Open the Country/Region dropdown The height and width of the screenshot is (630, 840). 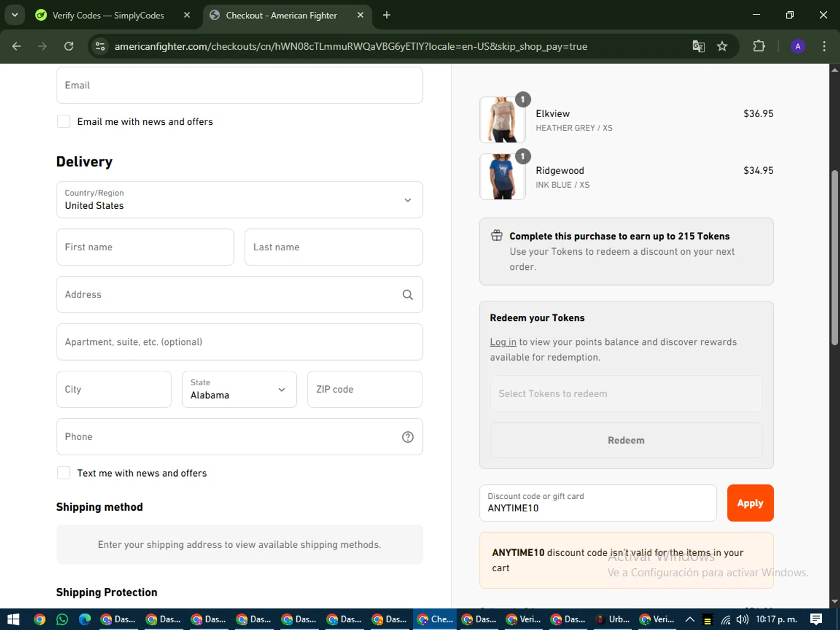tap(240, 200)
